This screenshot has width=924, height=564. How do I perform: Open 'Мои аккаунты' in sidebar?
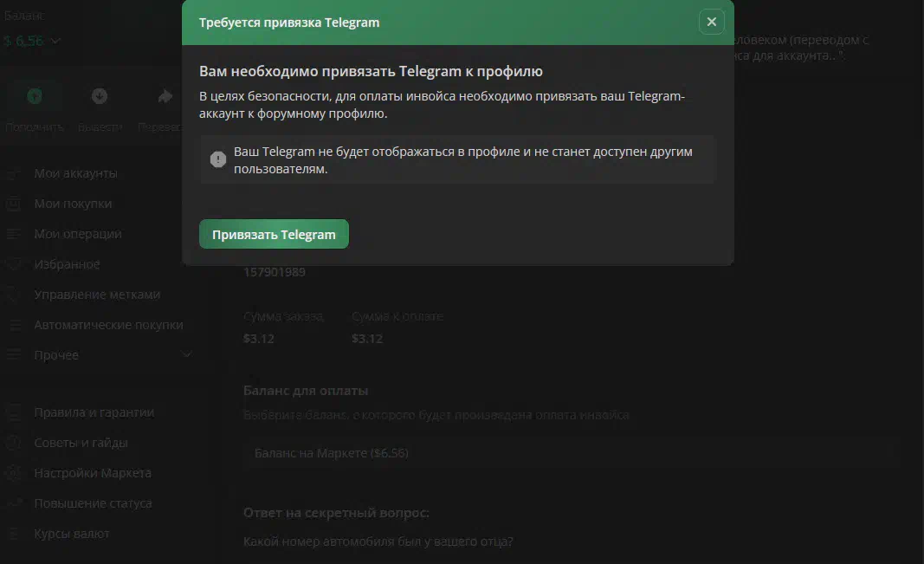(x=75, y=173)
